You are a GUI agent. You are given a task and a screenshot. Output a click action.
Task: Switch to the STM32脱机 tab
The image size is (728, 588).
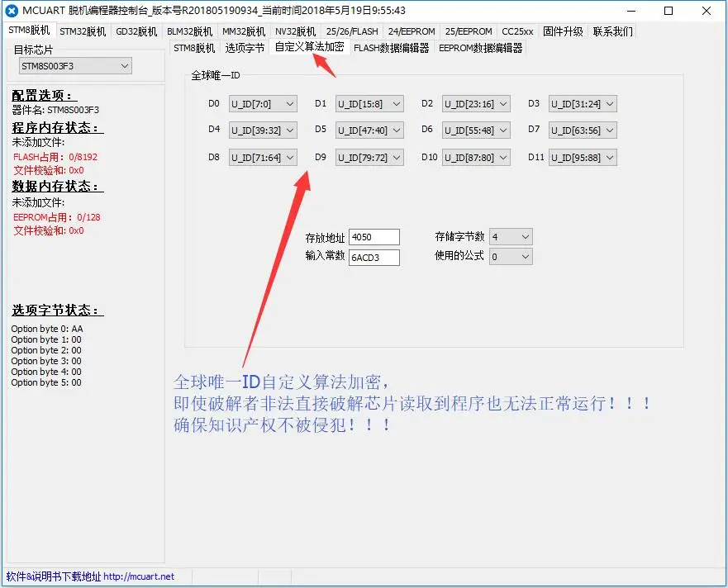(x=83, y=31)
